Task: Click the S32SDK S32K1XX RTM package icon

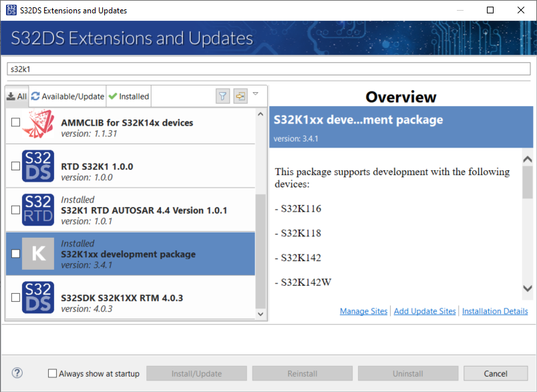Action: [38, 298]
